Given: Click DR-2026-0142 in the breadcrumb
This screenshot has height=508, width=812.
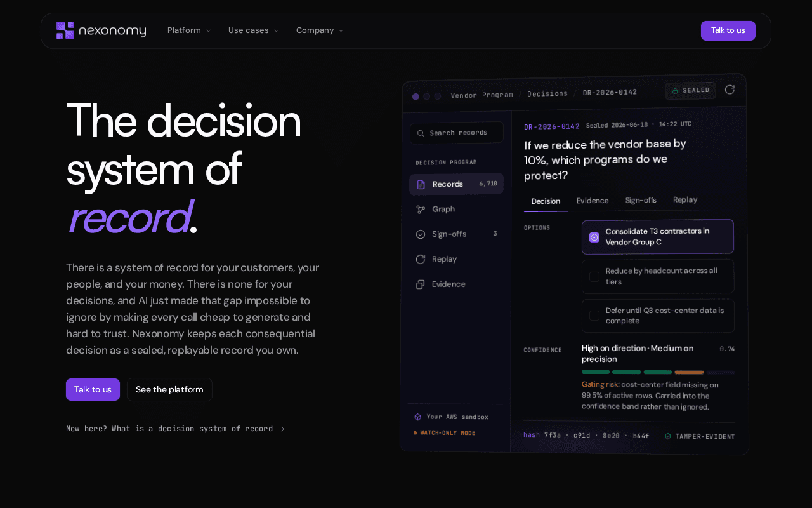Looking at the screenshot, I should tap(610, 92).
